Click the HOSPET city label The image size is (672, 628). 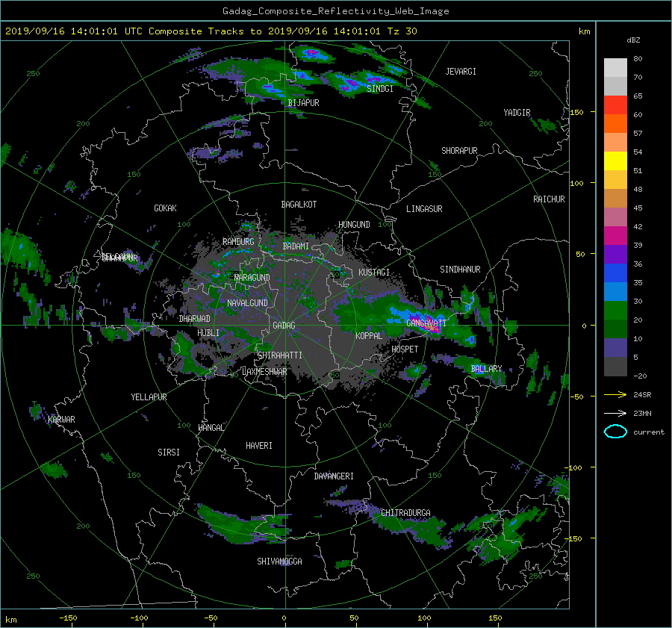pyautogui.click(x=405, y=349)
